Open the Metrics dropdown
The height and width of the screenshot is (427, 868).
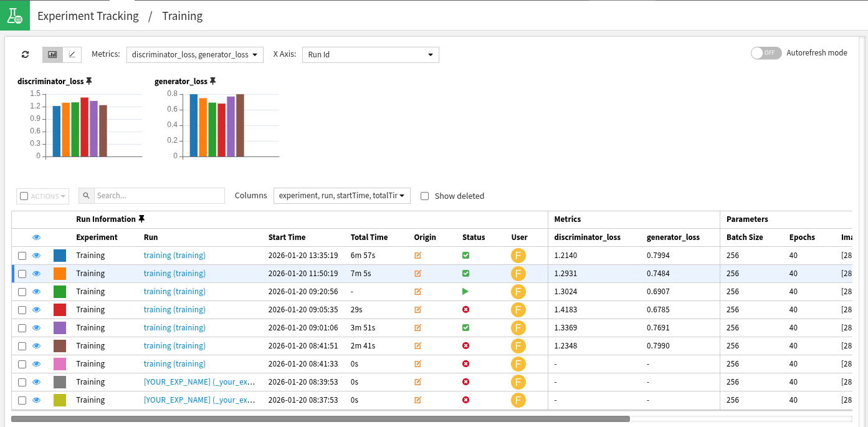click(x=194, y=54)
